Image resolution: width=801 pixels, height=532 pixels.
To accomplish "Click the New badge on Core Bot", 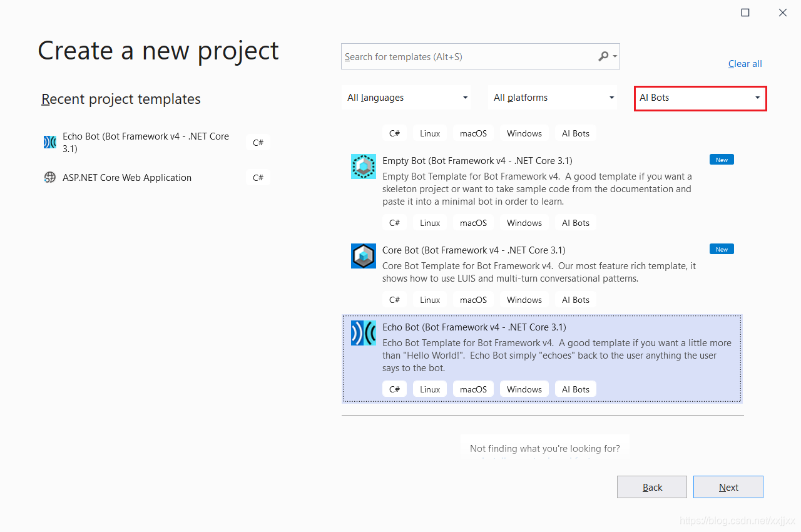I will click(722, 249).
